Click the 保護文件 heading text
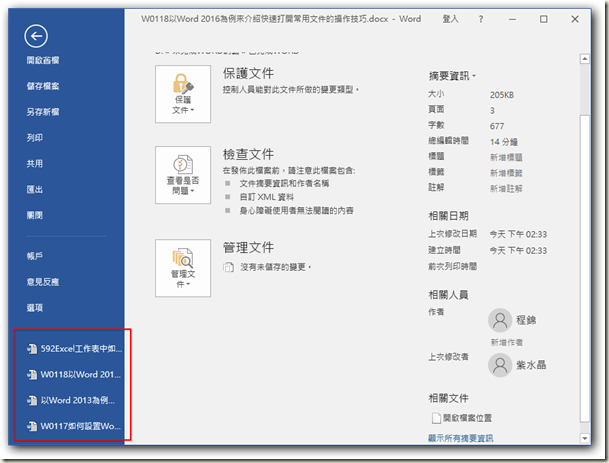Viewport: 609px width, 463px height. click(x=248, y=73)
